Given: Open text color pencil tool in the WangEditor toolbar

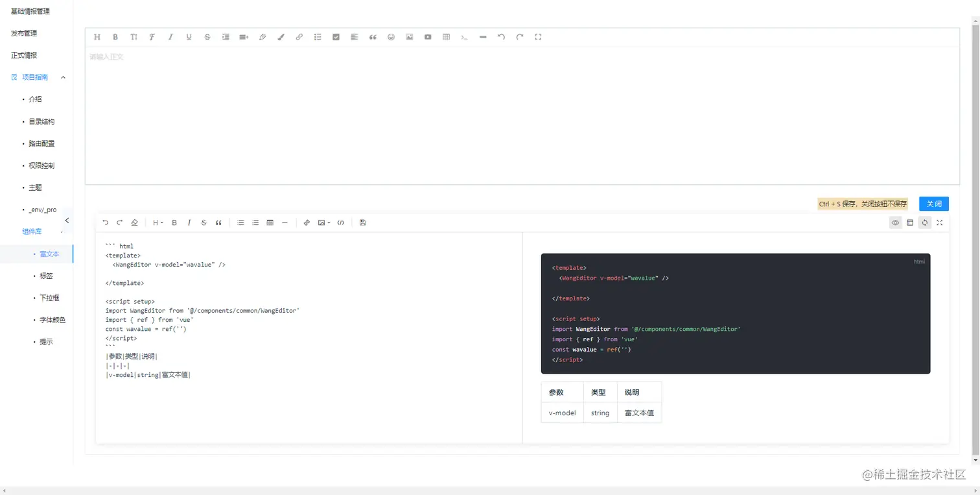Looking at the screenshot, I should 262,37.
